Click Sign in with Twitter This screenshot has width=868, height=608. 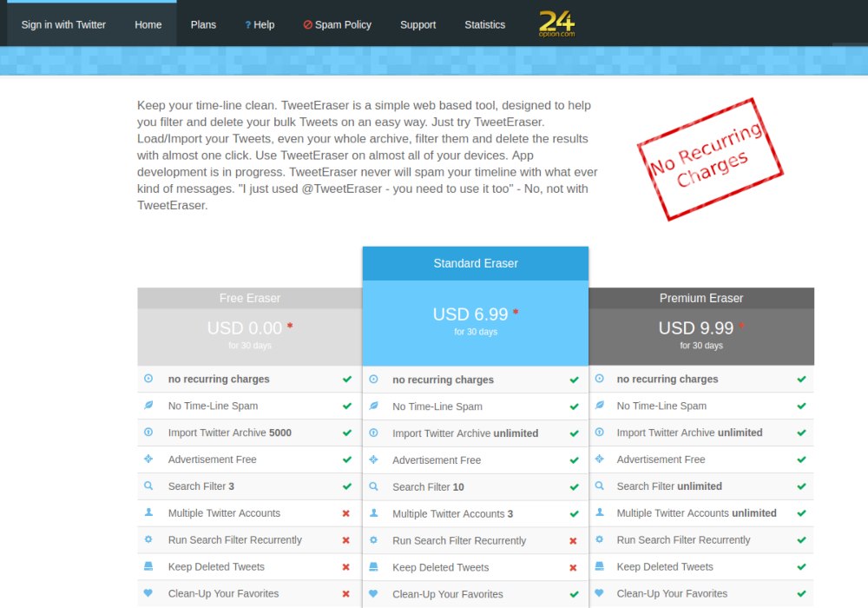click(x=63, y=25)
